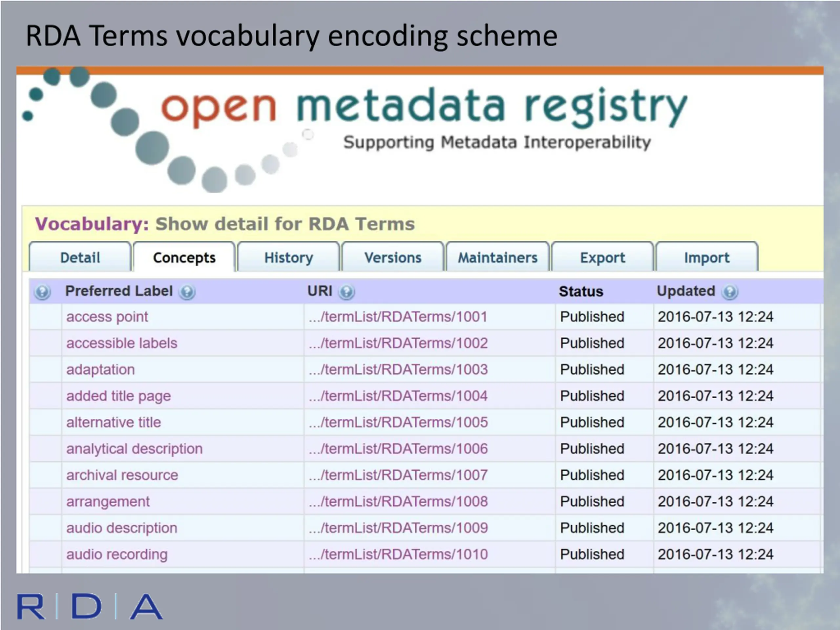Open the 'audio recording' concept link
The height and width of the screenshot is (630, 840).
117,554
